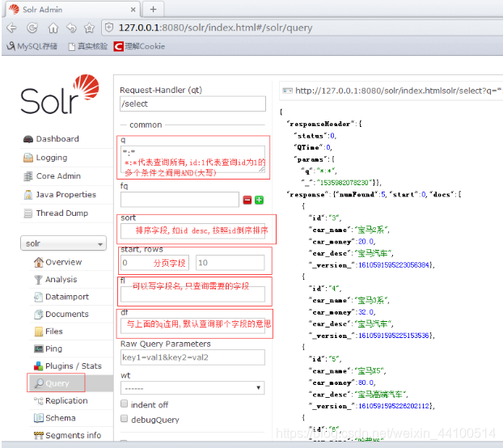
Task: Open Core Admin
Action: pos(58,176)
